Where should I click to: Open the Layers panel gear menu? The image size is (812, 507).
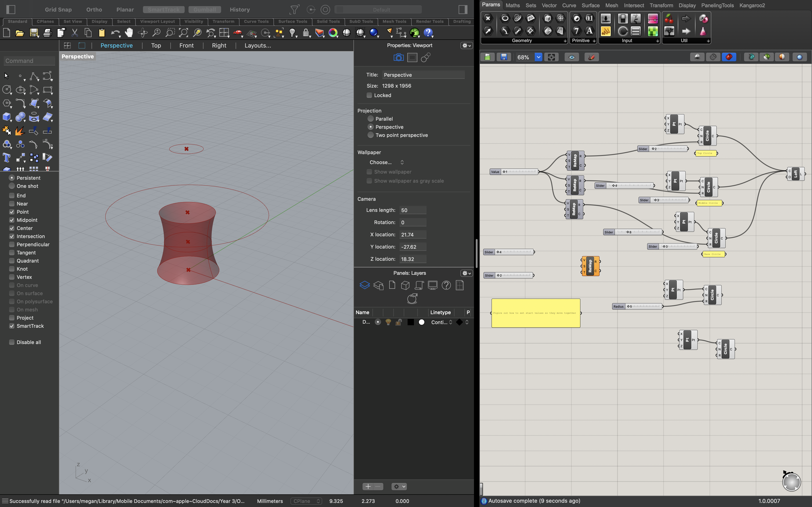pyautogui.click(x=466, y=273)
